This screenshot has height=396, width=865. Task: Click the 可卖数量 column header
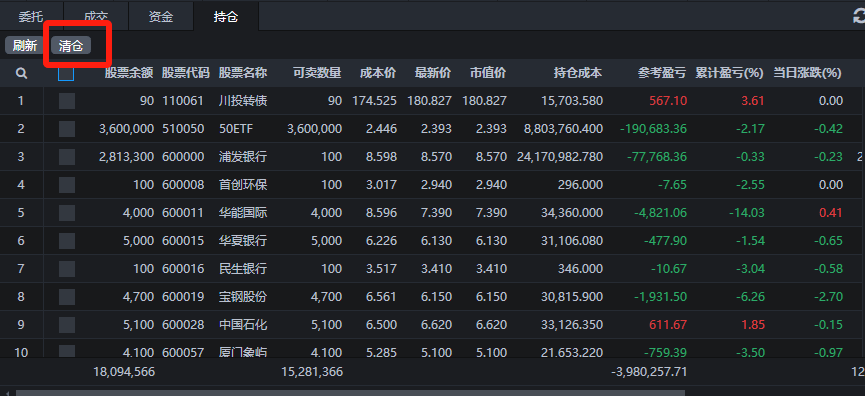pos(317,73)
